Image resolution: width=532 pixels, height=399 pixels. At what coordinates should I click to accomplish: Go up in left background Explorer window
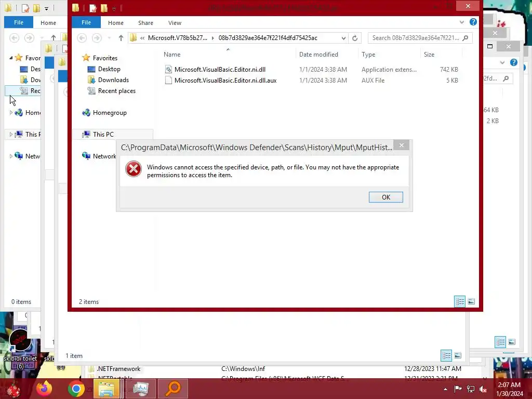[x=54, y=38]
